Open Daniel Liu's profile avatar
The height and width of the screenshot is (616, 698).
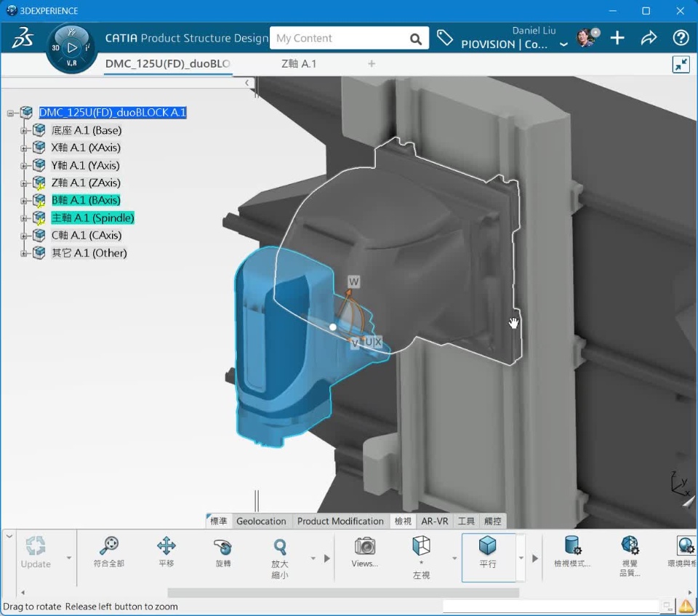(587, 38)
